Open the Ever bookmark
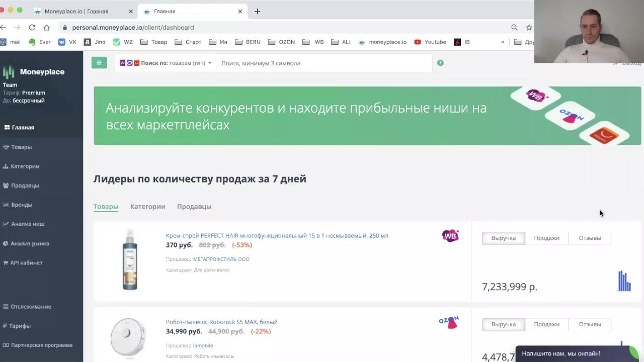644x362 pixels. point(40,42)
